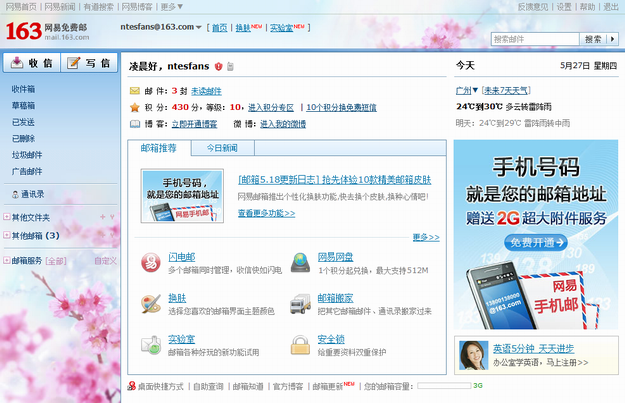
Task: Open the 网易网盘 text link
Action: tap(335, 257)
